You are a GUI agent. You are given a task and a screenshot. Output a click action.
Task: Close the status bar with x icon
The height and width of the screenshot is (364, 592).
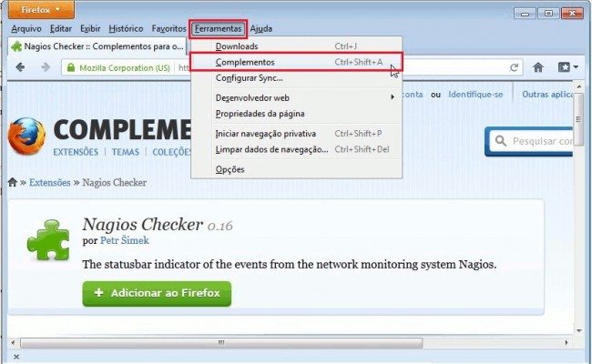point(15,357)
